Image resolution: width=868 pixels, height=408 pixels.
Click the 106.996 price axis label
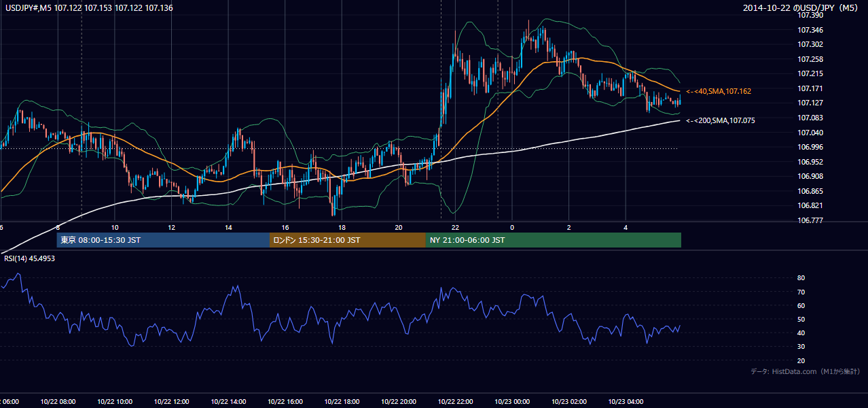coord(810,147)
